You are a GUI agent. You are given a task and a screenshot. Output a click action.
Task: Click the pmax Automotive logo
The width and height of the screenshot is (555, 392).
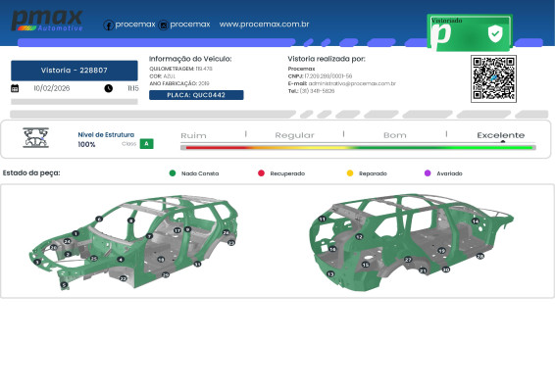[47, 21]
